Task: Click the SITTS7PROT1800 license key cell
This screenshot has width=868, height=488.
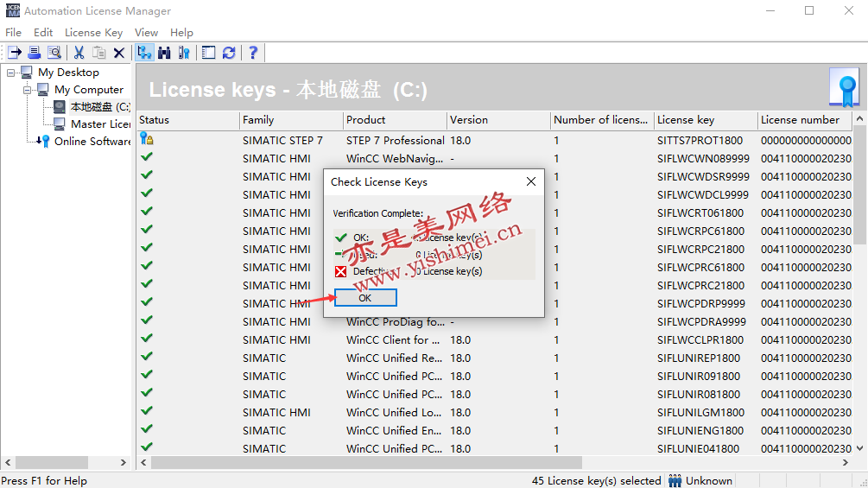Action: click(x=700, y=141)
